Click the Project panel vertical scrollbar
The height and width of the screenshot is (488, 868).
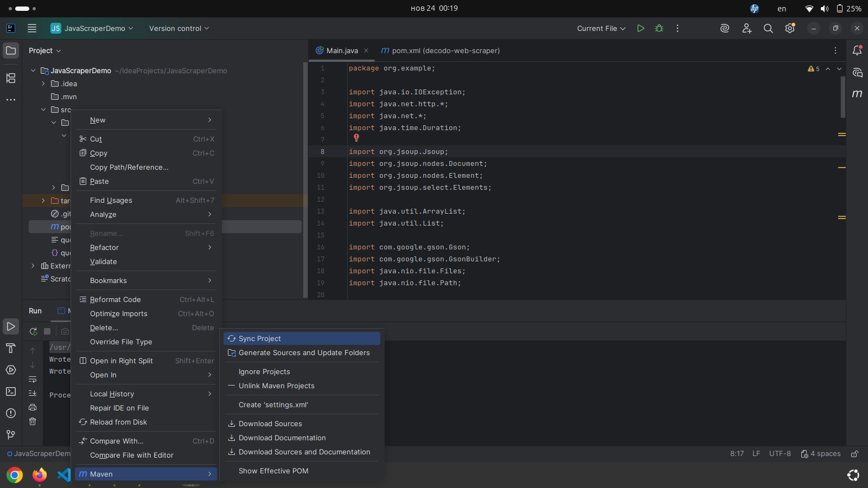305,179
